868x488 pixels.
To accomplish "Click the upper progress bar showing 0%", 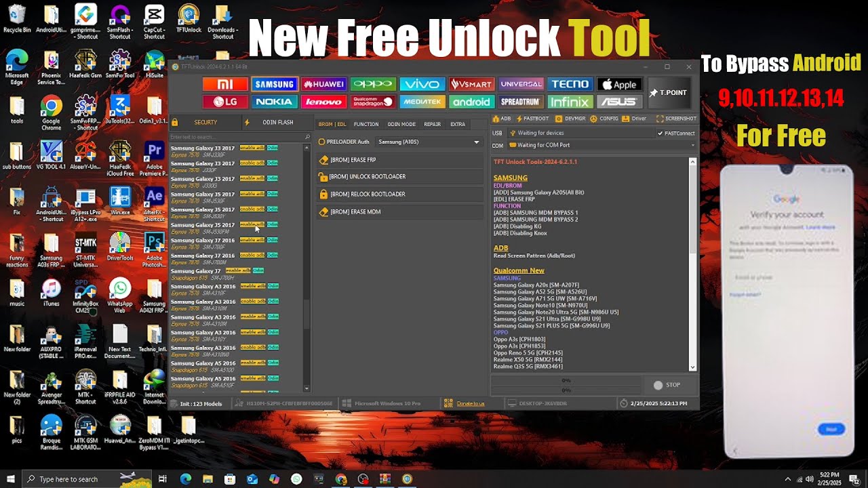I will coord(566,380).
